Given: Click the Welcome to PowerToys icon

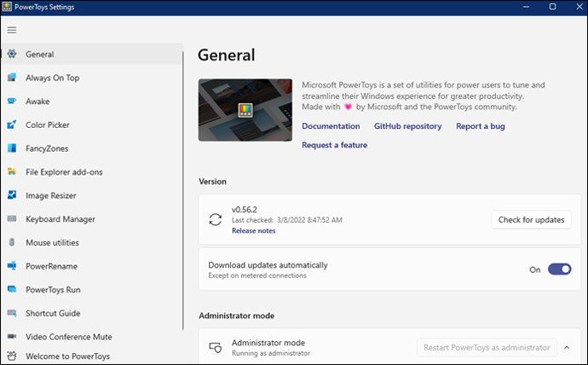Looking at the screenshot, I should pos(12,356).
